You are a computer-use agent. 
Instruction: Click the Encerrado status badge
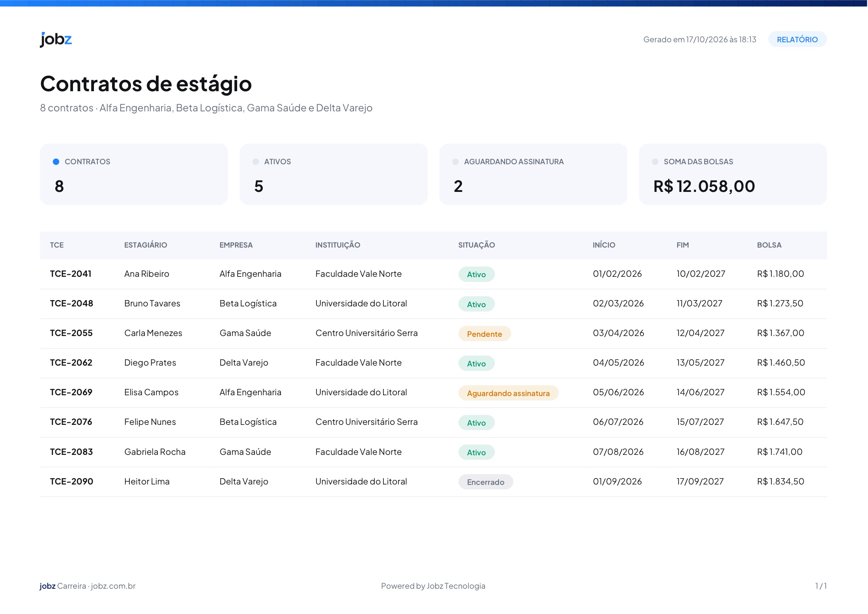tap(486, 482)
